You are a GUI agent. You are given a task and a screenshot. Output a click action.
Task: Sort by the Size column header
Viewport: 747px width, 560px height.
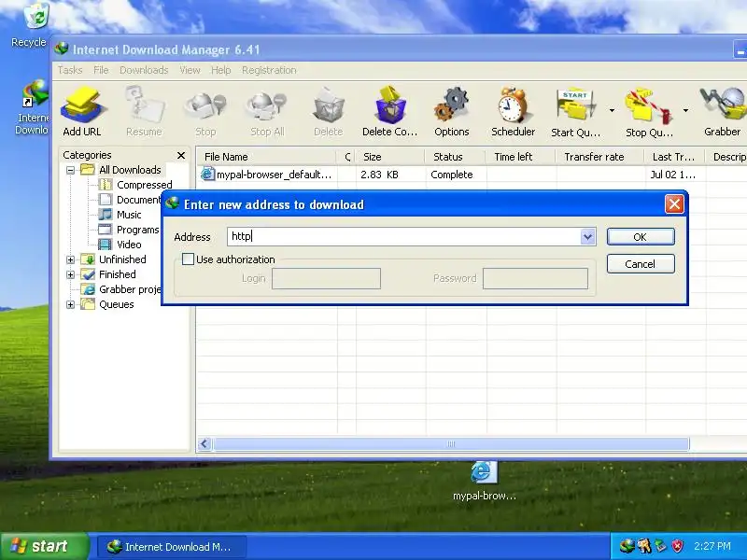click(x=389, y=157)
